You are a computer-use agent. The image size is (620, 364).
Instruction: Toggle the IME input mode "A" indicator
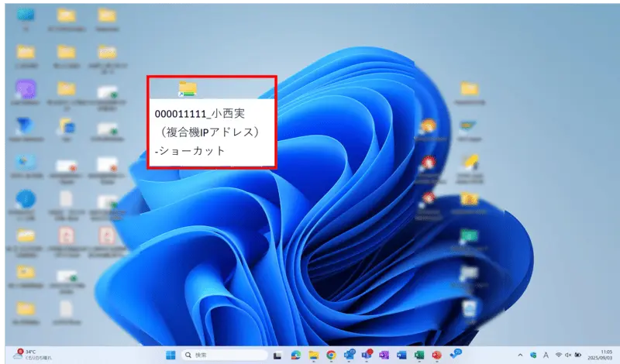click(x=545, y=355)
